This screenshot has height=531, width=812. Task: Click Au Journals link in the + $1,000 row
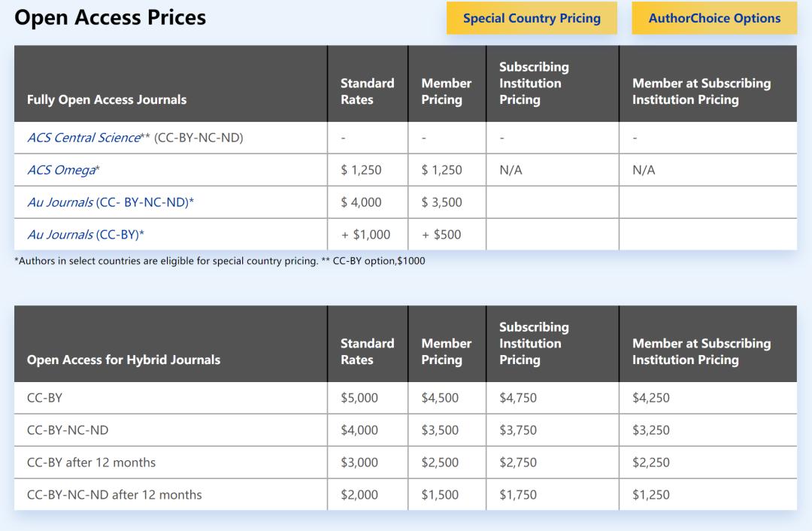point(61,235)
